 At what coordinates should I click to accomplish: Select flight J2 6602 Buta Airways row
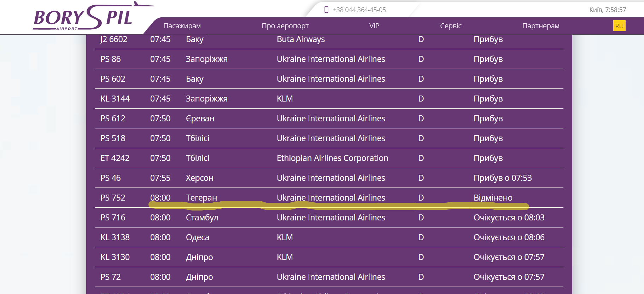(x=114, y=39)
